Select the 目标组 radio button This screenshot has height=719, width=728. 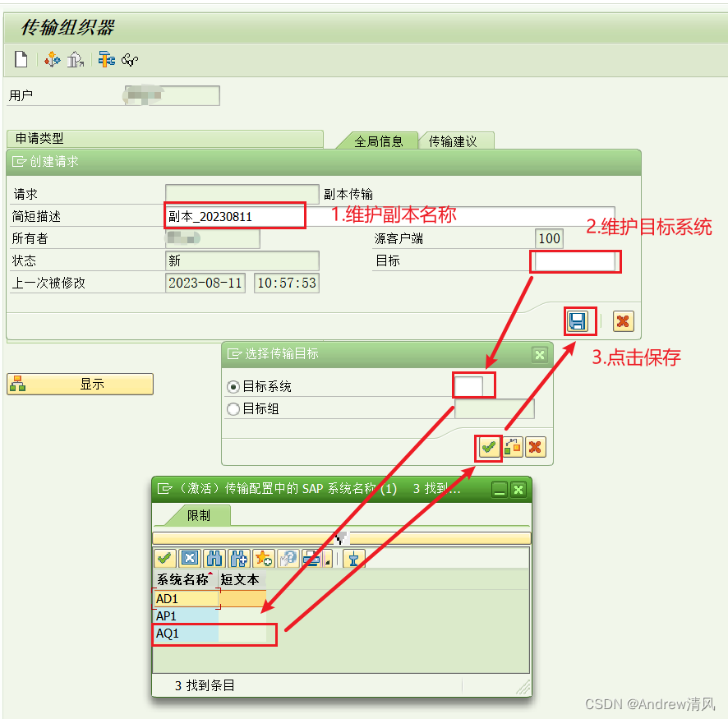tap(233, 408)
